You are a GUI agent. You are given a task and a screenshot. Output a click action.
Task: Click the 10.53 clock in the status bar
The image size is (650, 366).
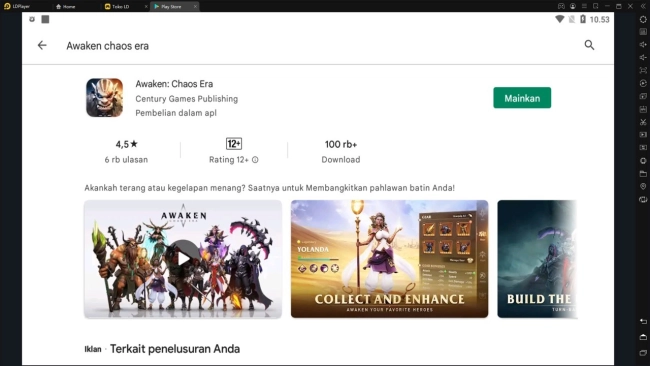pos(599,19)
